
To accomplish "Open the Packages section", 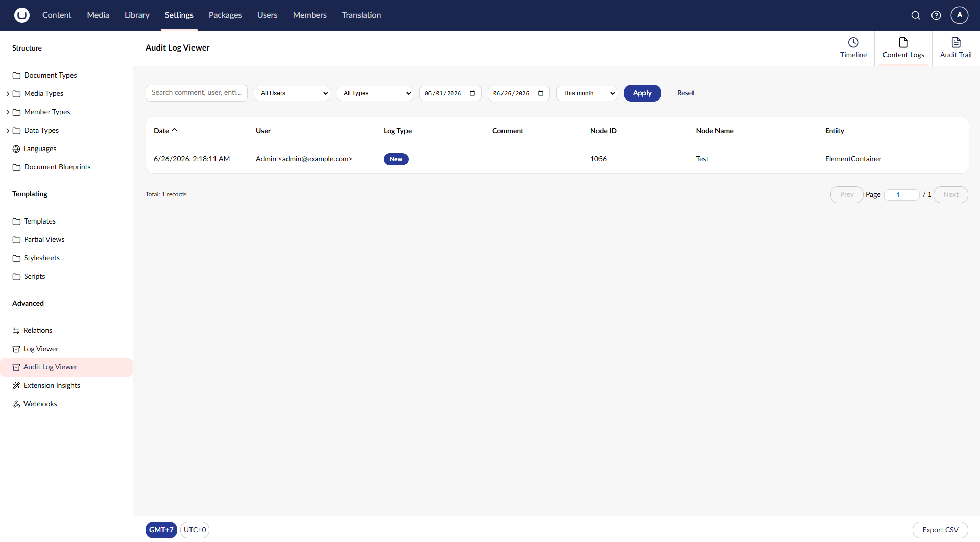I will coord(225,15).
